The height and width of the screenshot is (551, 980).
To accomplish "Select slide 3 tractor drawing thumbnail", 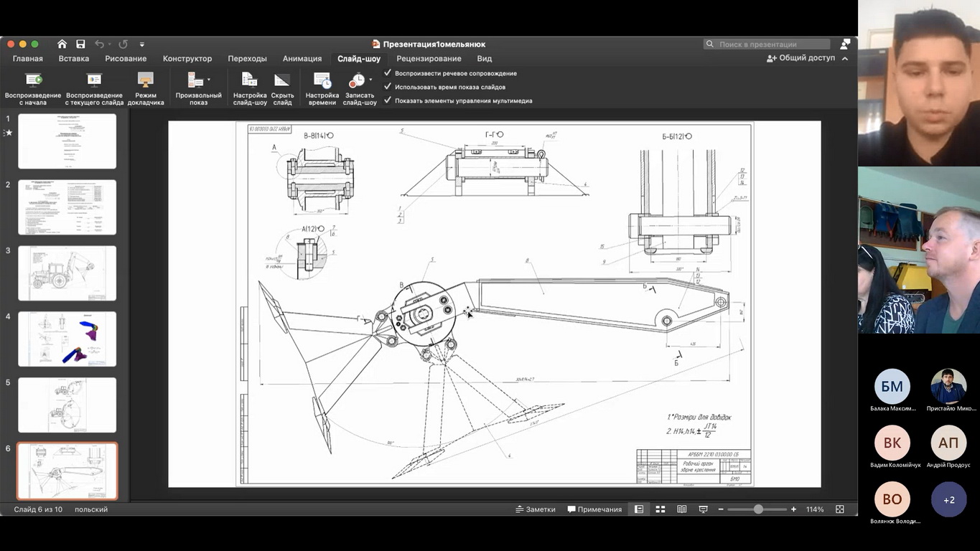I will point(67,273).
